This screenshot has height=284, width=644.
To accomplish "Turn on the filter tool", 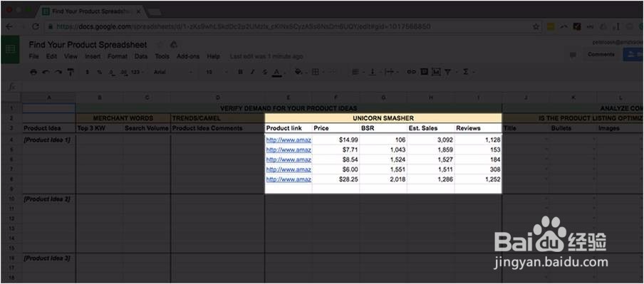I will click(x=447, y=72).
